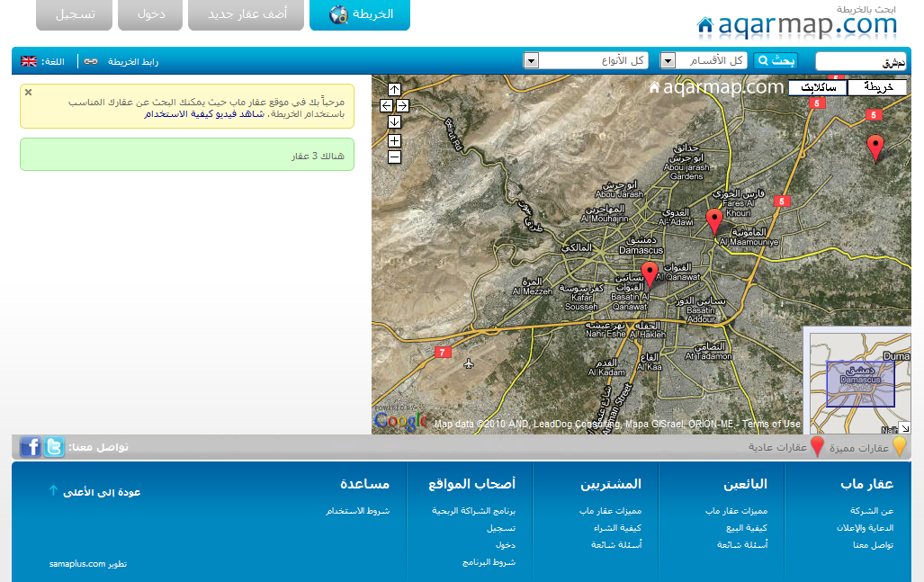Zoom in on the map with plus
Image resolution: width=924 pixels, height=582 pixels.
[394, 141]
